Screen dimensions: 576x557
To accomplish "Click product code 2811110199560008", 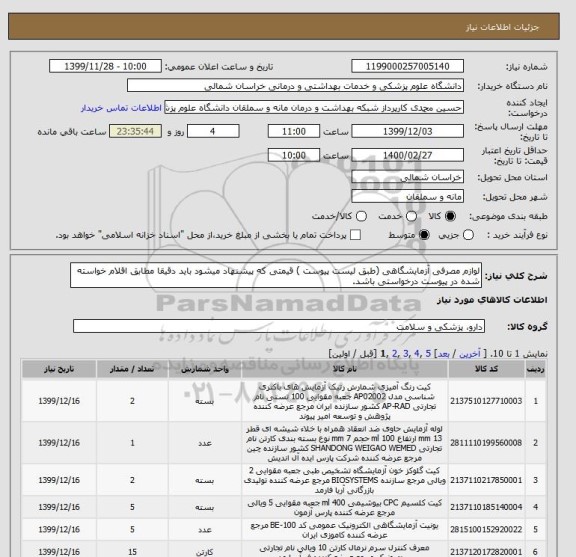I will pos(486,443).
